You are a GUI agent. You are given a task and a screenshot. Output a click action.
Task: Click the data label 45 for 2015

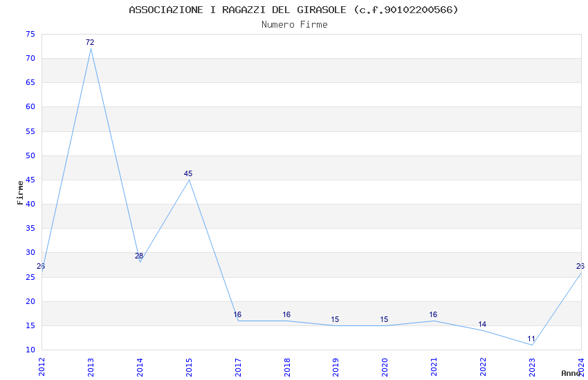(188, 173)
